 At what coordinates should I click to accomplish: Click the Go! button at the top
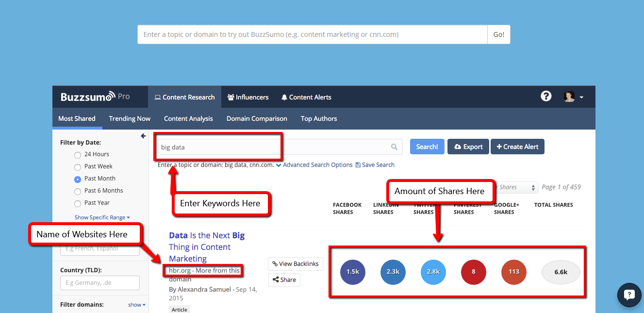coord(499,34)
